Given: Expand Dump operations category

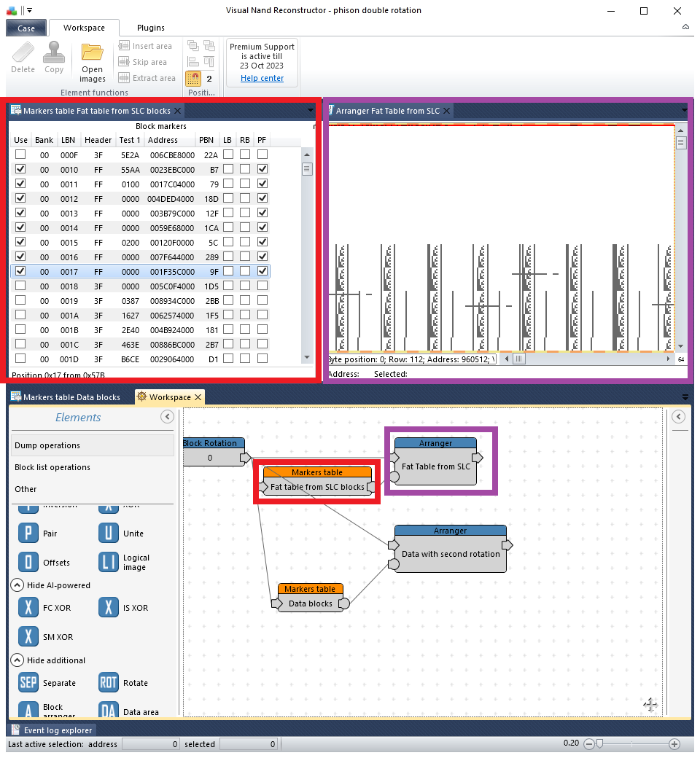Looking at the screenshot, I should coord(93,445).
